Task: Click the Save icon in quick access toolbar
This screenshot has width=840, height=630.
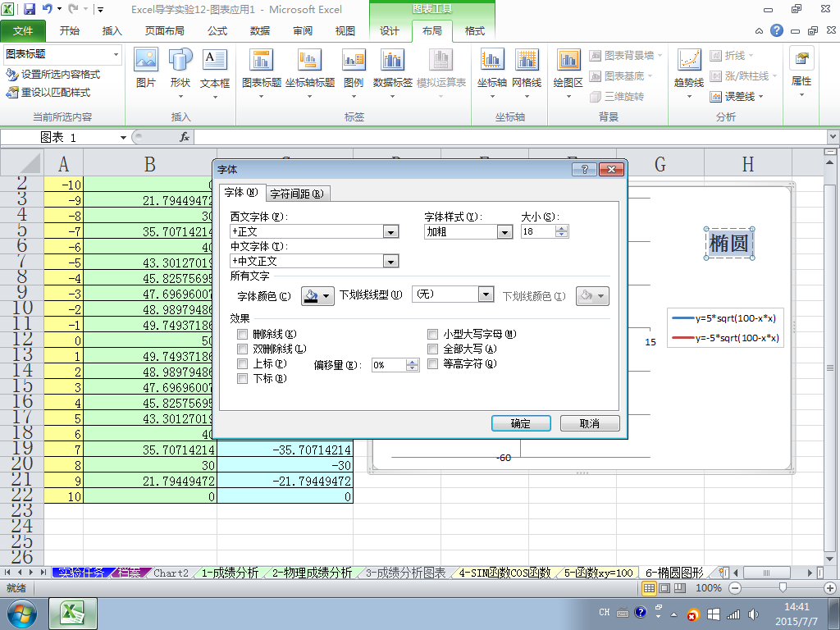Action: tap(29, 9)
